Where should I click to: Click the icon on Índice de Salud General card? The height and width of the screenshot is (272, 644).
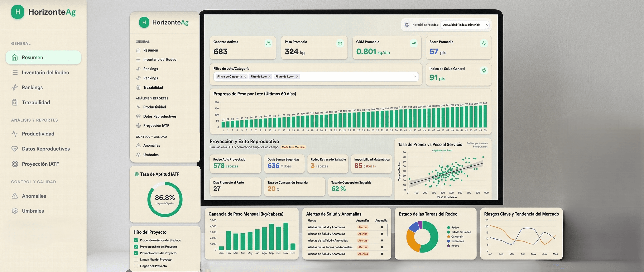click(x=484, y=71)
